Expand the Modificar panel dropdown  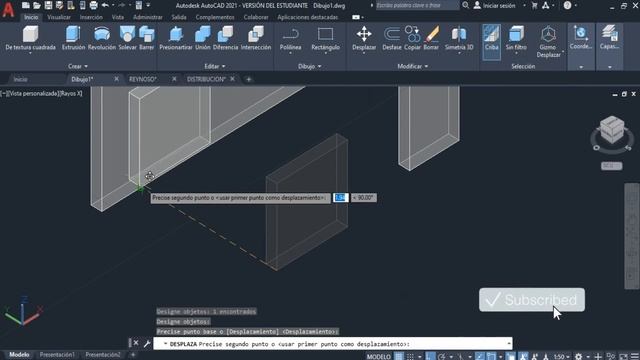click(413, 66)
